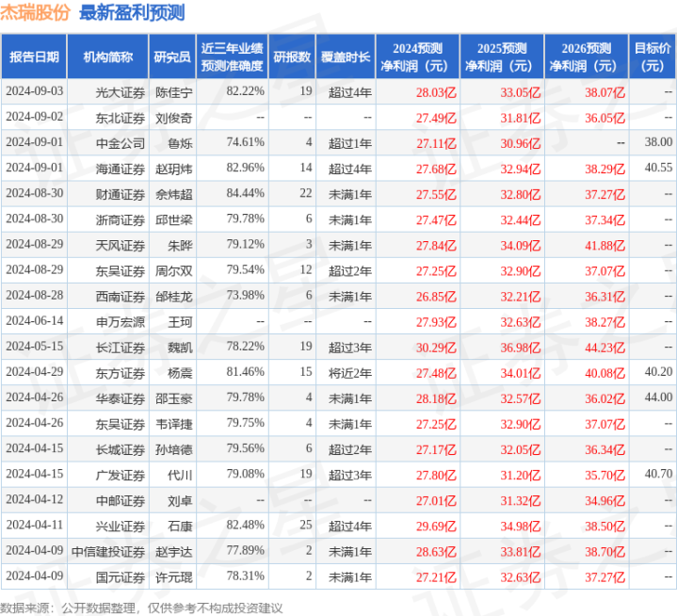677x616 pixels.
Task: Click the 杰瑞股份 title text
Action: tap(36, 12)
